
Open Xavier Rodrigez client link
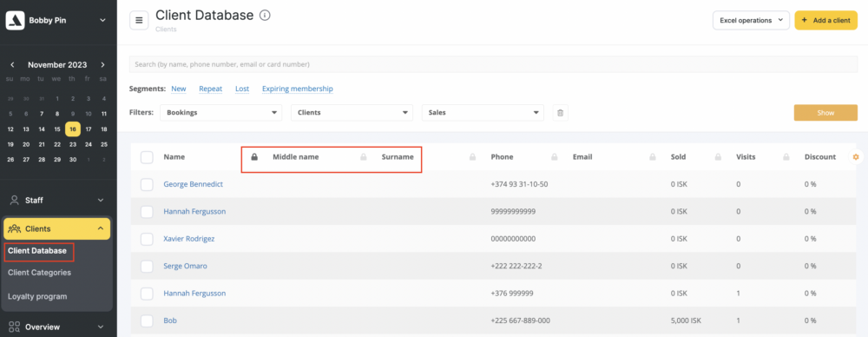(188, 239)
